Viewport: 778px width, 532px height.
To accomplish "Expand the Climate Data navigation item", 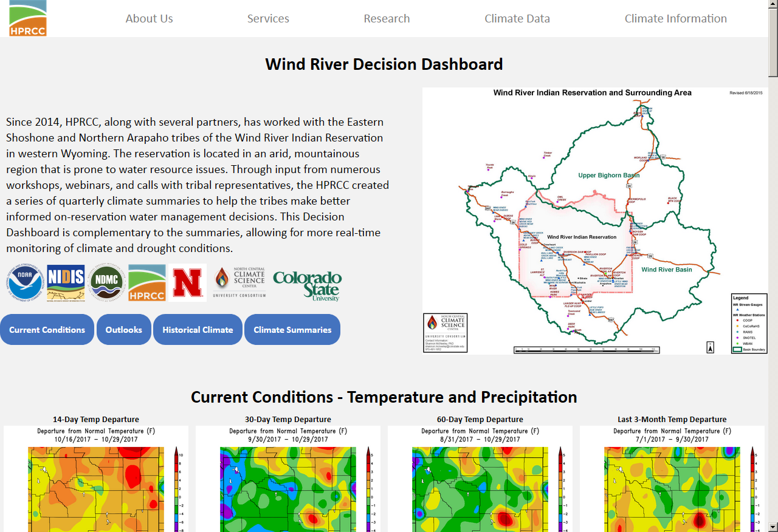I will 517,19.
